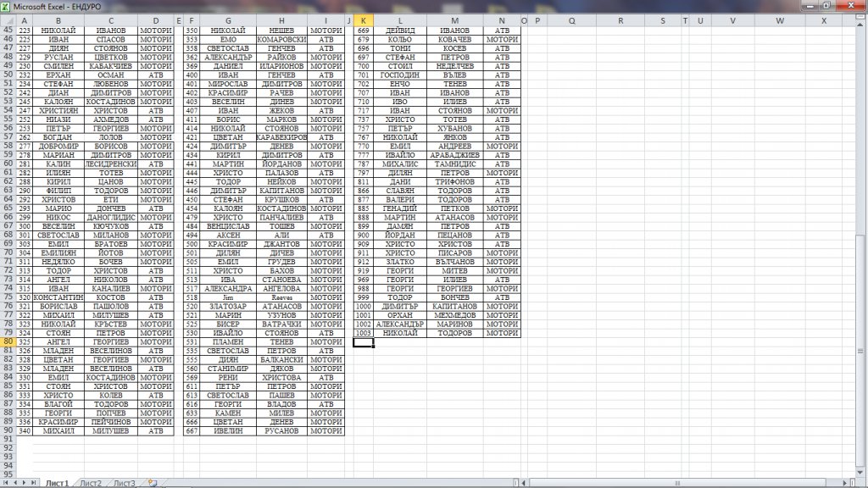Image resolution: width=868 pixels, height=488 pixels.
Task: Click the vertical scrollbar thumb
Action: pyautogui.click(x=860, y=352)
